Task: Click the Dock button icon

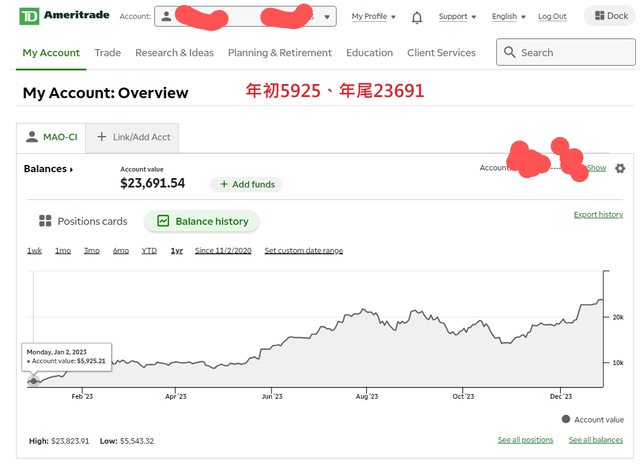Action: (598, 16)
